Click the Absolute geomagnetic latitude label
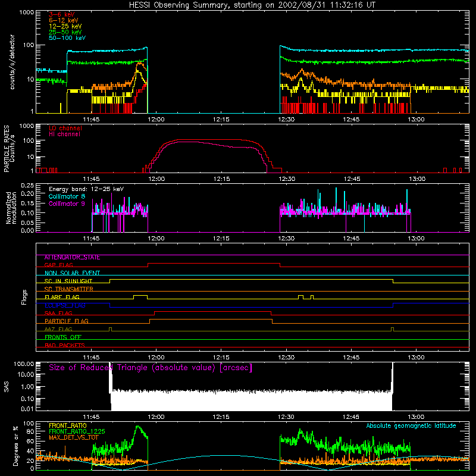 click(411, 425)
